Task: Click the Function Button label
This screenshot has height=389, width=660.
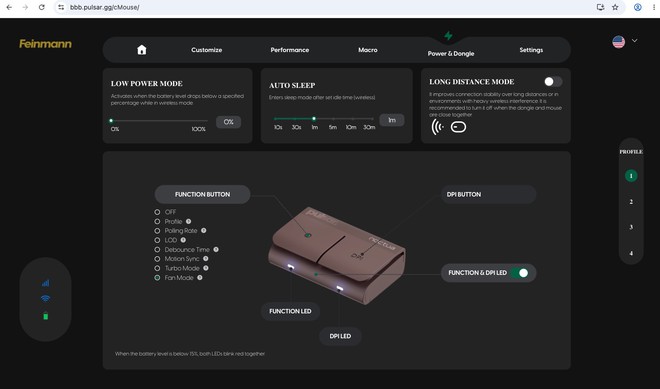Action: click(202, 194)
